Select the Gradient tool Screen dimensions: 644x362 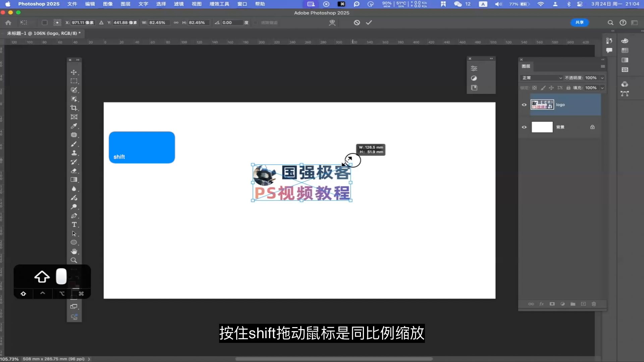point(74,180)
